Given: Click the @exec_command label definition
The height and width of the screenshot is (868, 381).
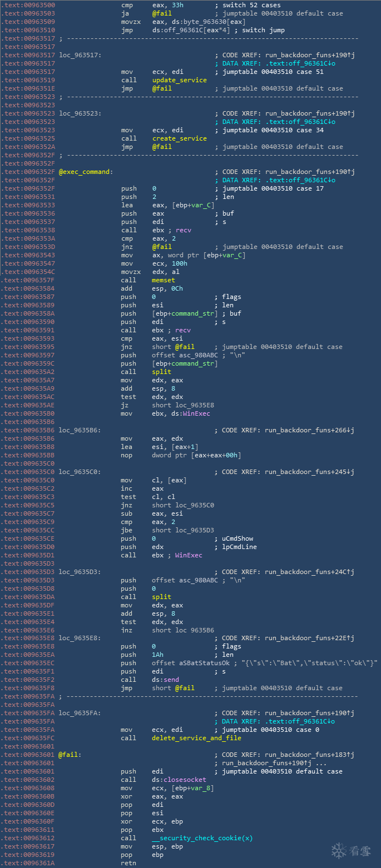Looking at the screenshot, I should tap(86, 172).
